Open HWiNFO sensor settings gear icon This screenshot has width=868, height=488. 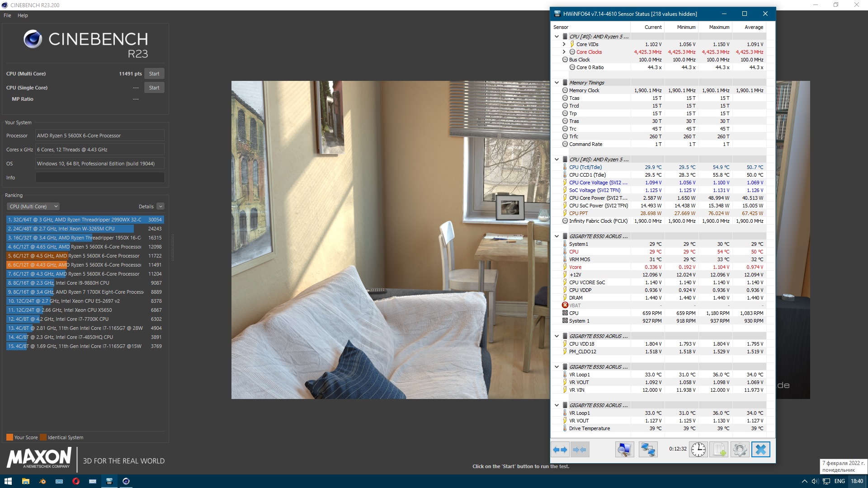click(x=740, y=450)
